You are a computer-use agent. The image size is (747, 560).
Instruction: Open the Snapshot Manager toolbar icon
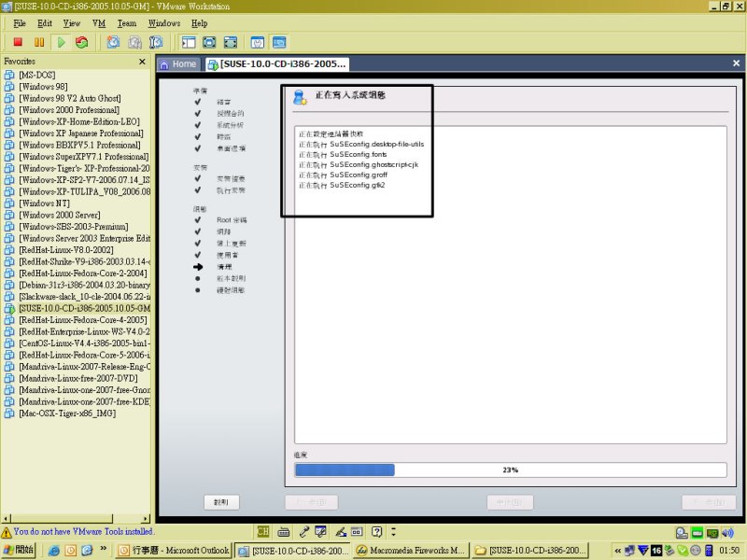point(156,42)
